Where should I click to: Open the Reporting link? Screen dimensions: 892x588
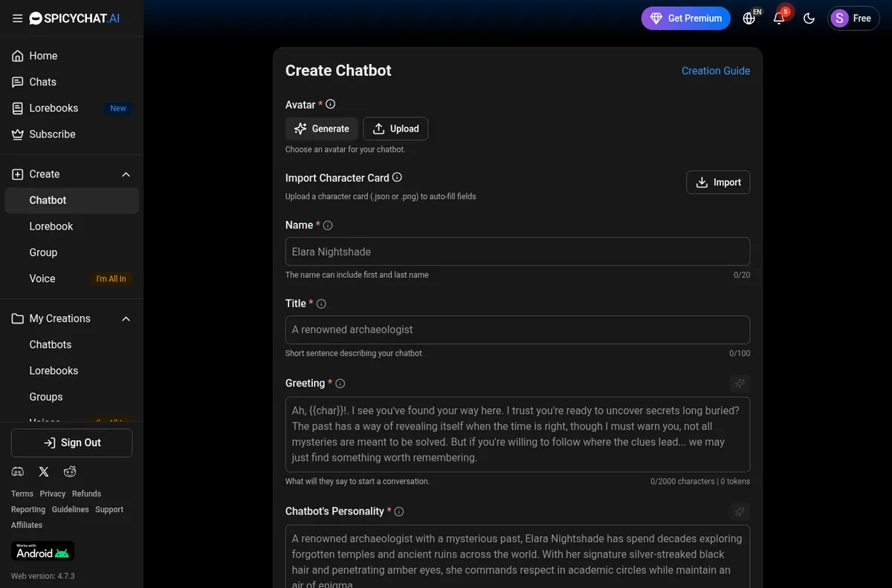click(28, 509)
